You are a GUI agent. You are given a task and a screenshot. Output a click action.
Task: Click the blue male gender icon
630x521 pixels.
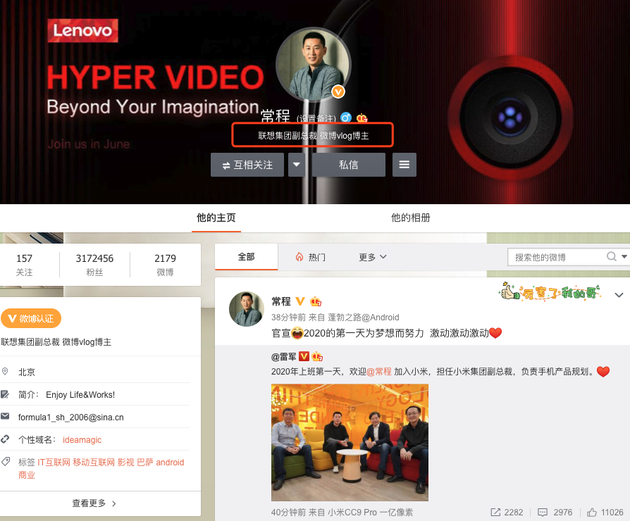click(x=346, y=118)
